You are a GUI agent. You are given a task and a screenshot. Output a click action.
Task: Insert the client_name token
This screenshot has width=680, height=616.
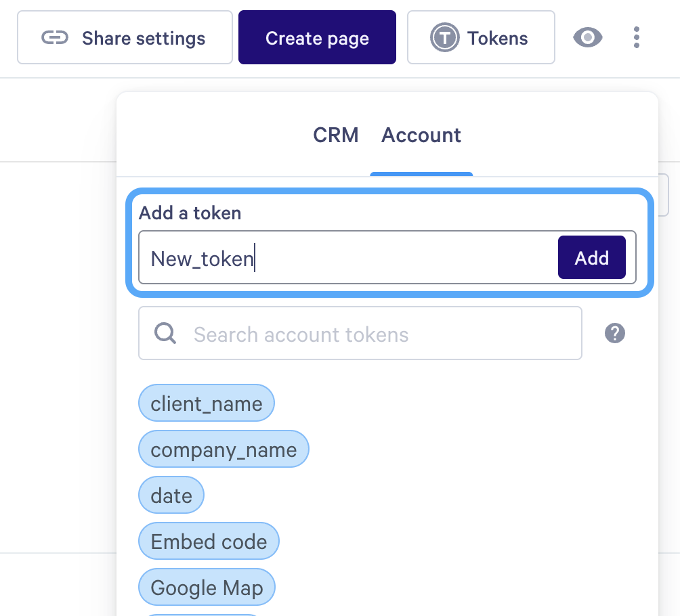207,404
